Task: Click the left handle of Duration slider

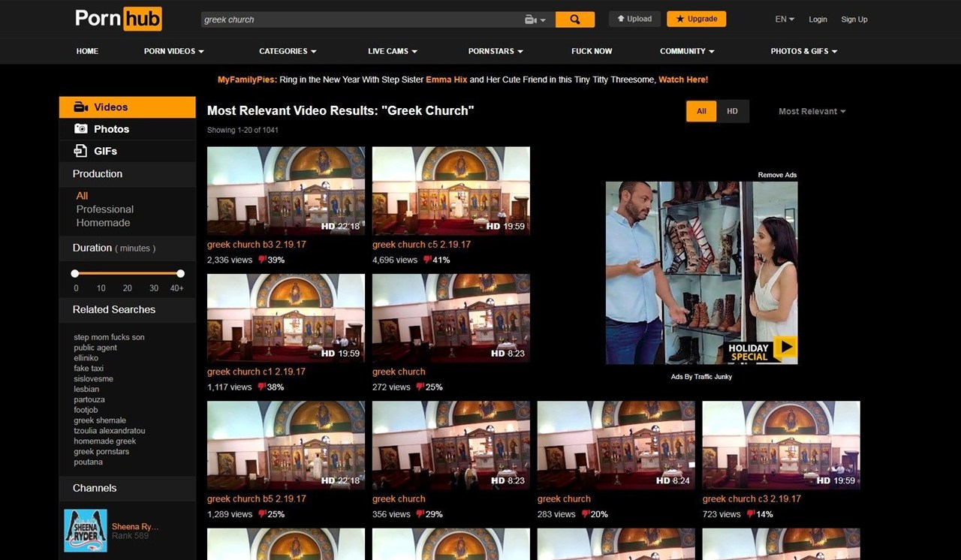Action: pos(75,273)
